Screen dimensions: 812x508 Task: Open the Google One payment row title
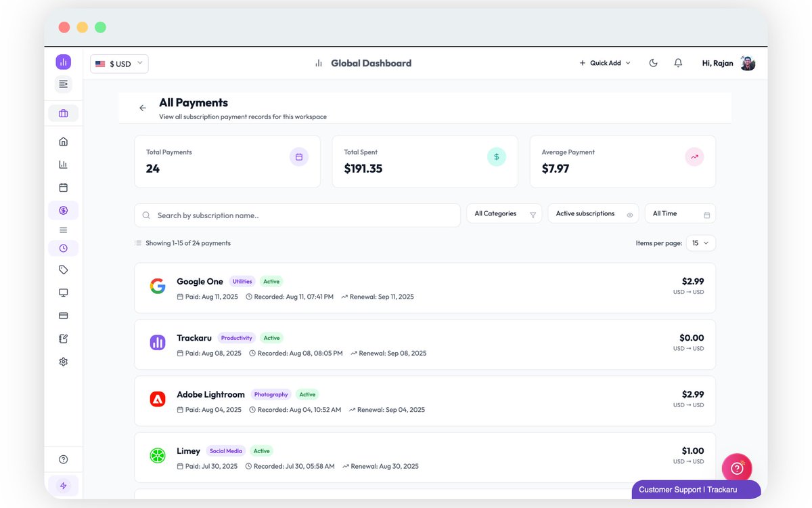click(x=200, y=282)
